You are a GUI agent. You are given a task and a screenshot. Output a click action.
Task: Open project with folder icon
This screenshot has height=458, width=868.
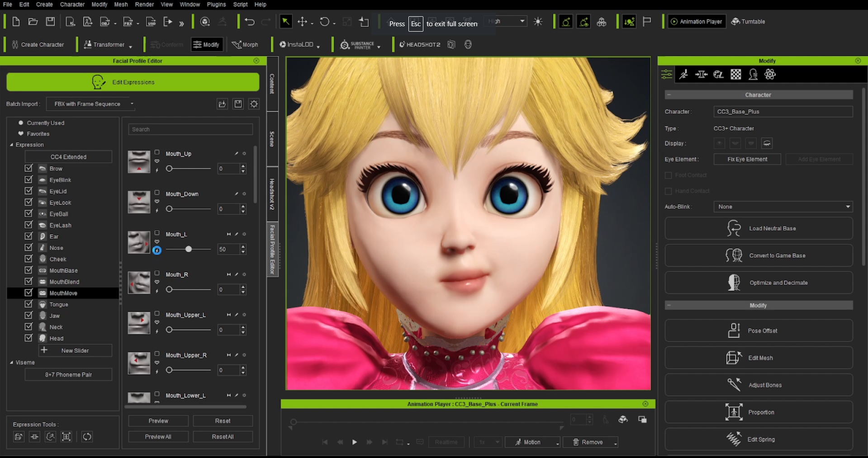tap(33, 21)
